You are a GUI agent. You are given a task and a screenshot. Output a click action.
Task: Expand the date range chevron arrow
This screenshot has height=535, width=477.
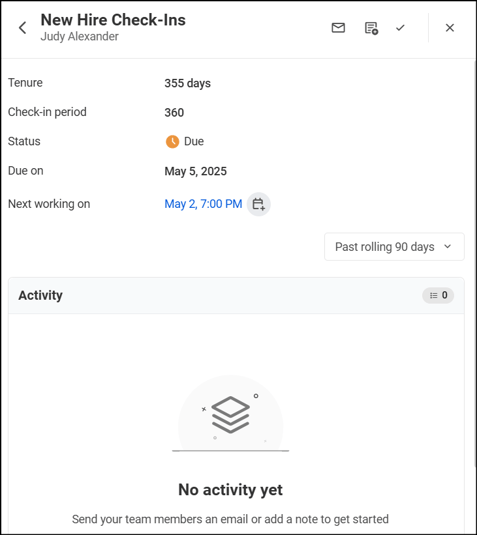point(448,246)
